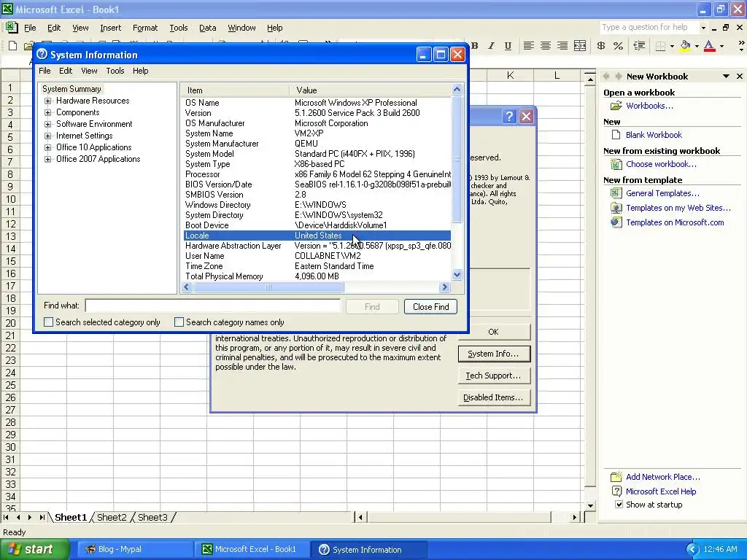
Task: Open Excel's Data menu
Action: tap(207, 28)
